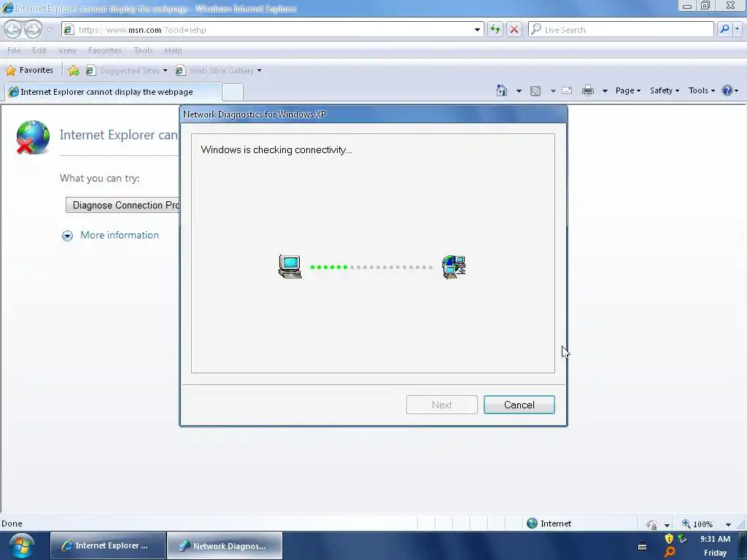Click the orange magnifier tray icon
Image resolution: width=747 pixels, height=560 pixels.
pyautogui.click(x=670, y=553)
